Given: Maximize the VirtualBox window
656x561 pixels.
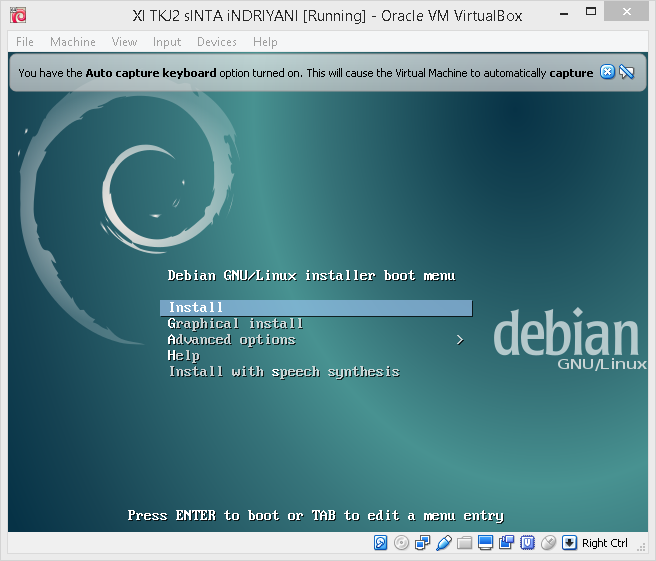Looking at the screenshot, I should coord(591,12).
